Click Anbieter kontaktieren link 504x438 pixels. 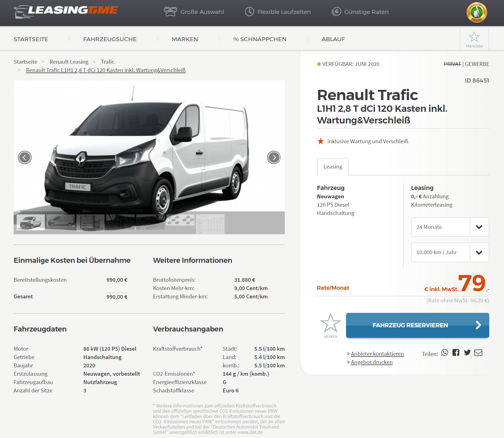[x=377, y=354]
